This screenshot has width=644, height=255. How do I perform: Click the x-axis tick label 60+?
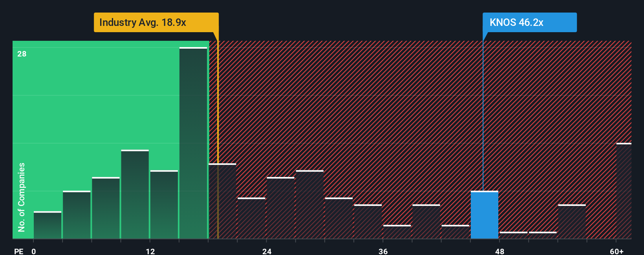[x=617, y=251]
